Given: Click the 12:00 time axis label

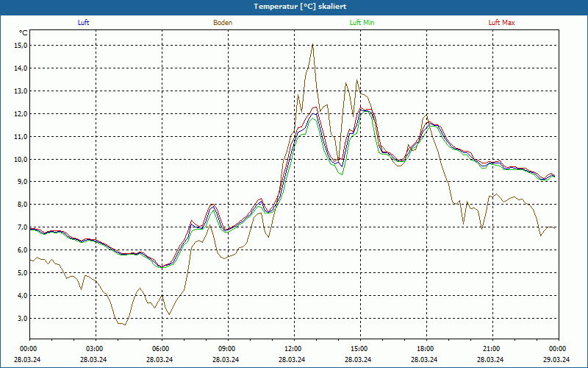Looking at the screenshot, I should tap(293, 349).
